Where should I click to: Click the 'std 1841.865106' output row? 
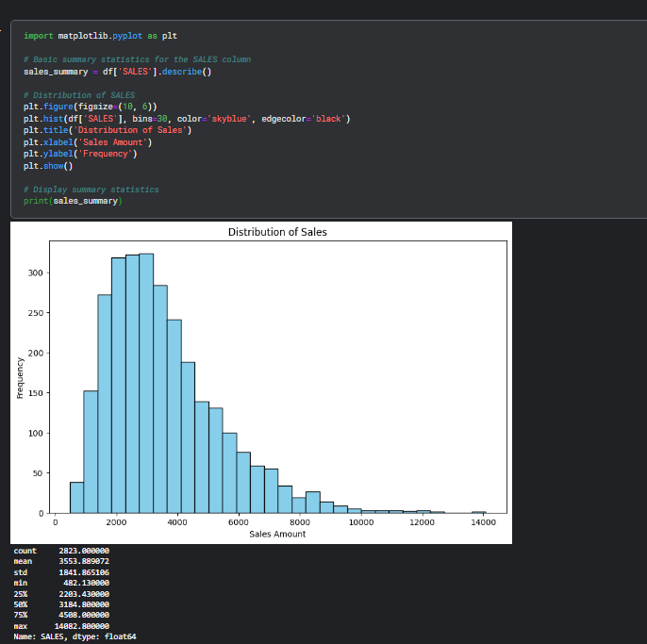61,572
